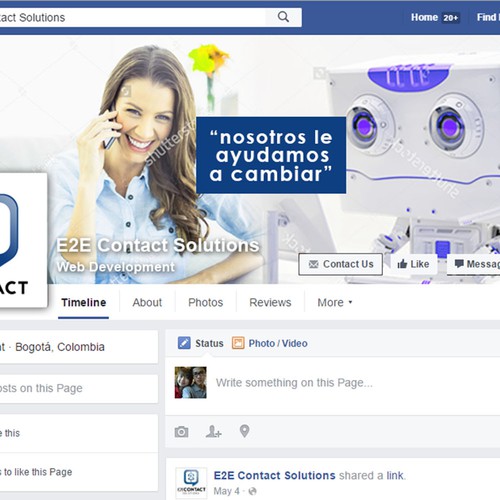This screenshot has width=500, height=500.
Task: Open E2E Contact Solutions post author link
Action: pyautogui.click(x=274, y=475)
